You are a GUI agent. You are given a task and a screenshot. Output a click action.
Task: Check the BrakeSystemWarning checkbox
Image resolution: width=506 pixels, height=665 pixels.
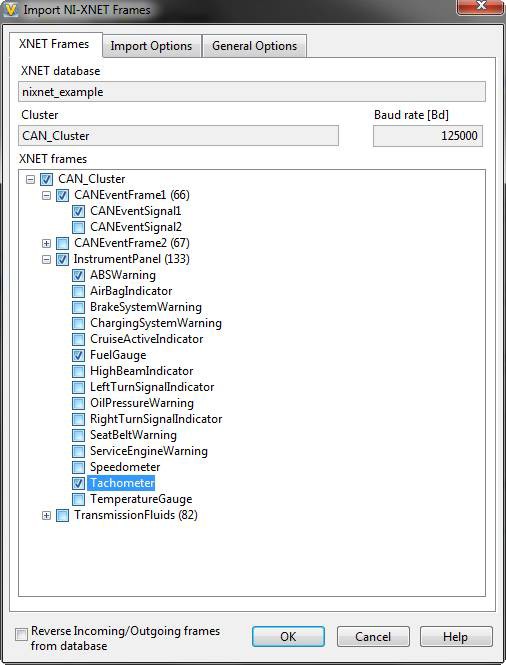pyautogui.click(x=78, y=307)
